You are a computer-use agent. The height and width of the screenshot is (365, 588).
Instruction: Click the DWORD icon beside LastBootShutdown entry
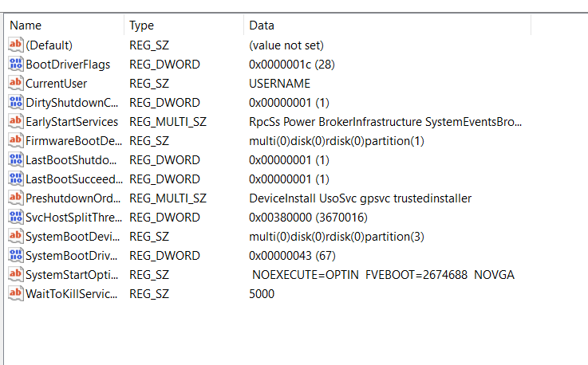click(x=15, y=160)
